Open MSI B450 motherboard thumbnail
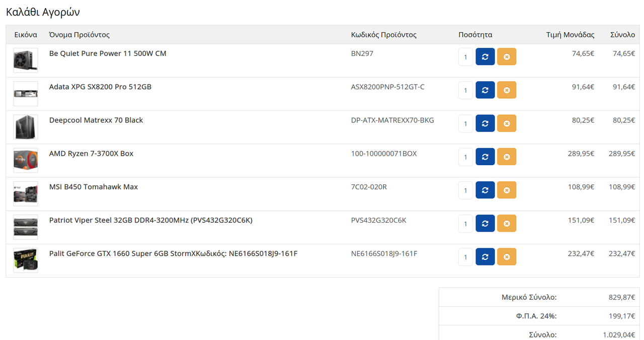Image resolution: width=644 pixels, height=340 pixels. click(x=26, y=193)
